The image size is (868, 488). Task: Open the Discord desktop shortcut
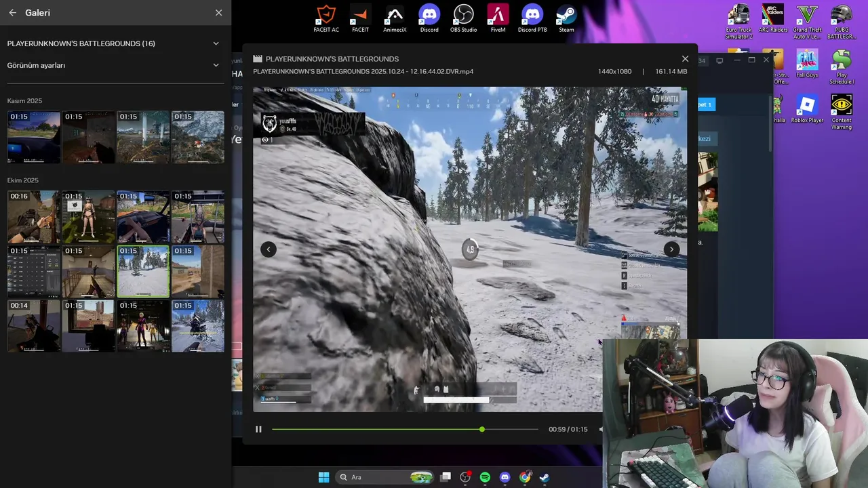pyautogui.click(x=429, y=18)
